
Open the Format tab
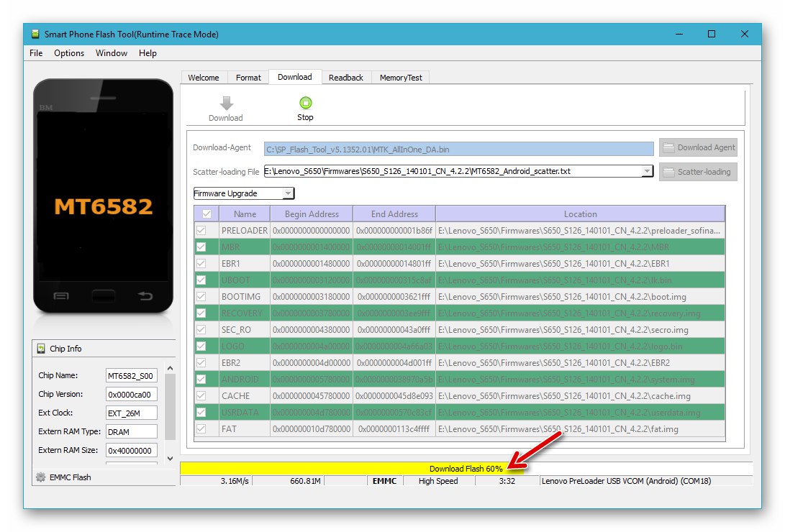(x=248, y=77)
